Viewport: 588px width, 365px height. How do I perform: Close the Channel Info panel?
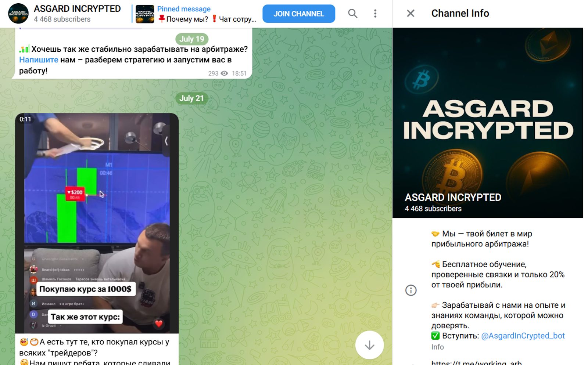(x=410, y=14)
